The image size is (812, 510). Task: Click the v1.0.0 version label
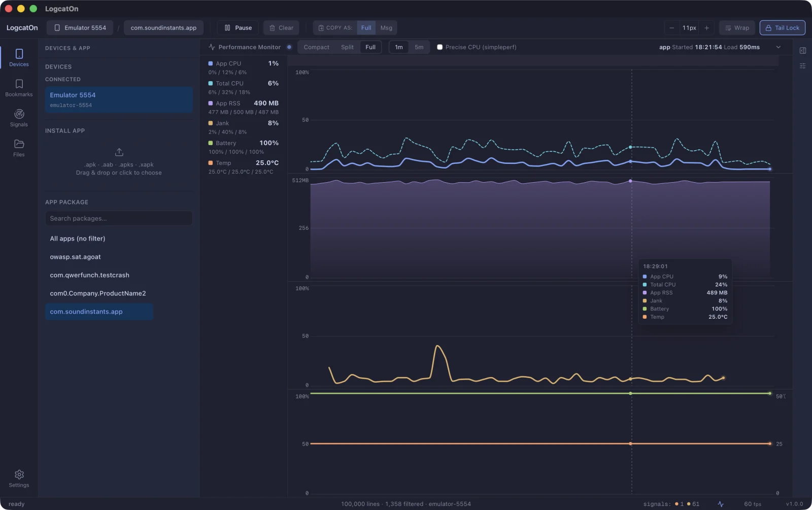(x=795, y=504)
